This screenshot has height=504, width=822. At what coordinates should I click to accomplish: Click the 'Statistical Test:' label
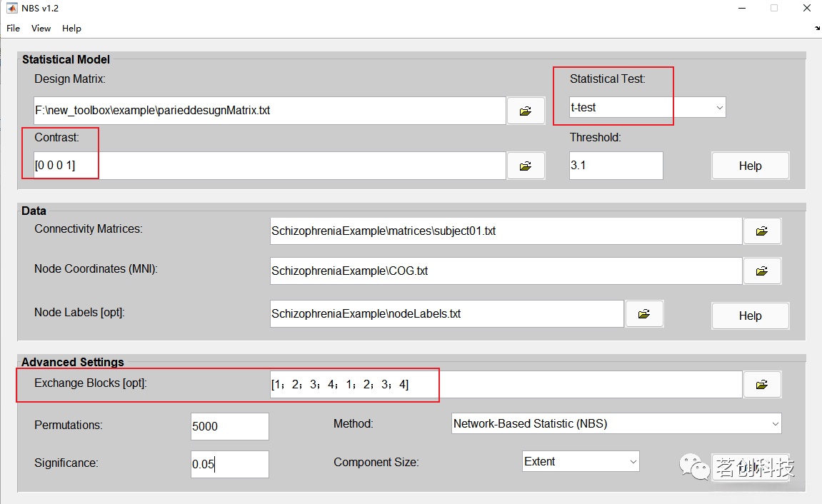pyautogui.click(x=608, y=79)
